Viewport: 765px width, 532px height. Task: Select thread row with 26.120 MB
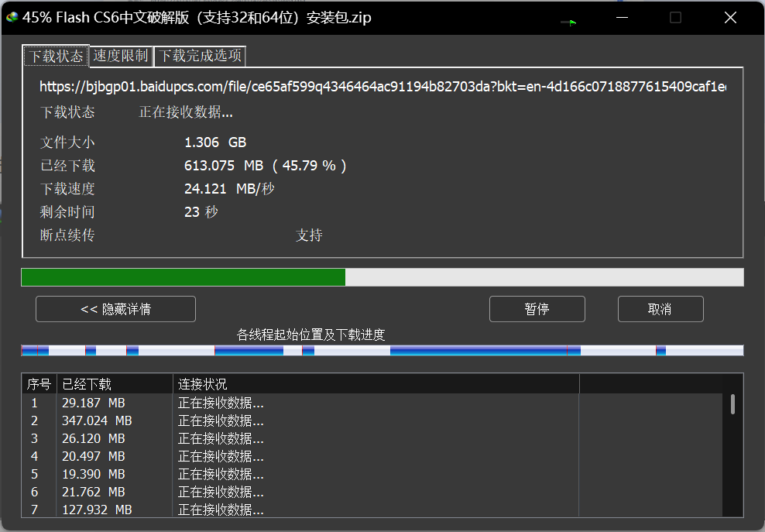[x=372, y=439]
